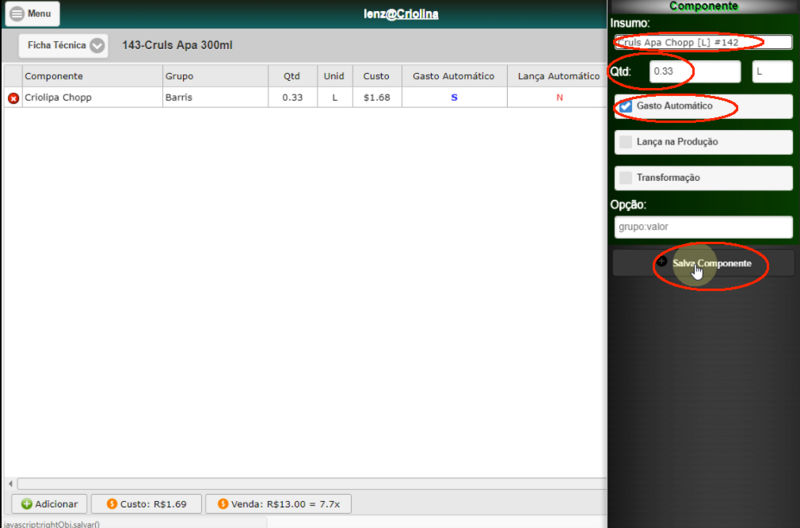The height and width of the screenshot is (528, 800).
Task: Click the lenz@Criolina header link
Action: 401,14
